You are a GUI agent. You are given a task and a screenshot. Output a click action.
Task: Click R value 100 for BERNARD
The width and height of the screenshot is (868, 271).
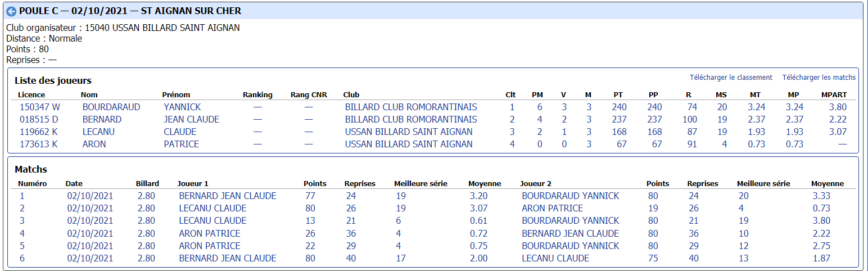690,119
